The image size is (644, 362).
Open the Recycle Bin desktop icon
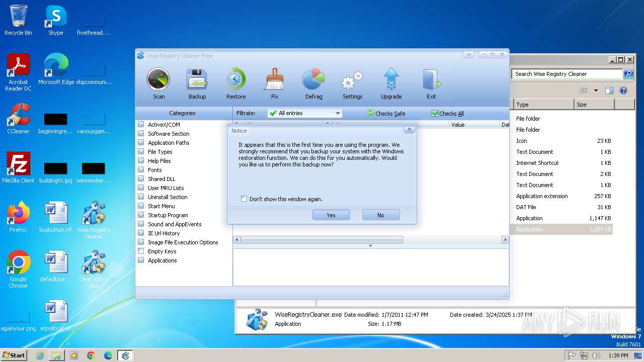click(18, 20)
